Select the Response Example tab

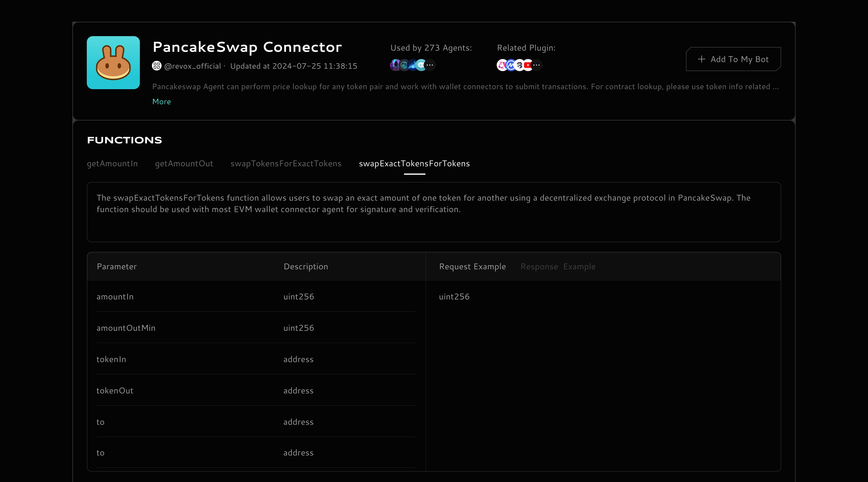[558, 267]
